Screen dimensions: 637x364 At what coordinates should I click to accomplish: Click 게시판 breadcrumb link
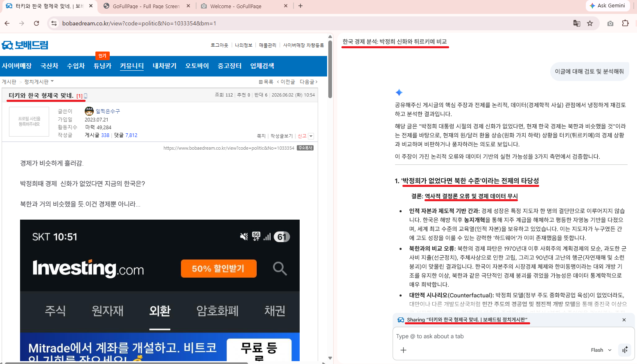(x=9, y=82)
